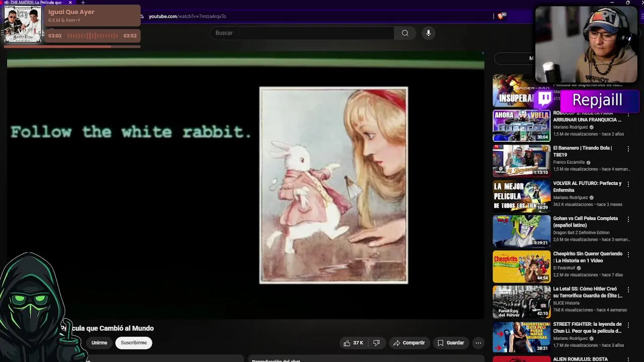Maximize the browser window
The image size is (644, 362).
point(628,3)
